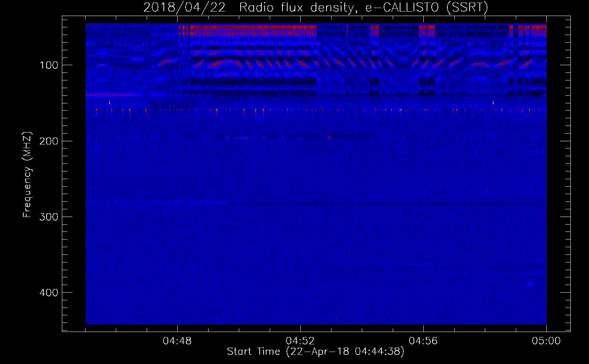
Task: Click the "04:48" time tick label
Action: click(177, 341)
